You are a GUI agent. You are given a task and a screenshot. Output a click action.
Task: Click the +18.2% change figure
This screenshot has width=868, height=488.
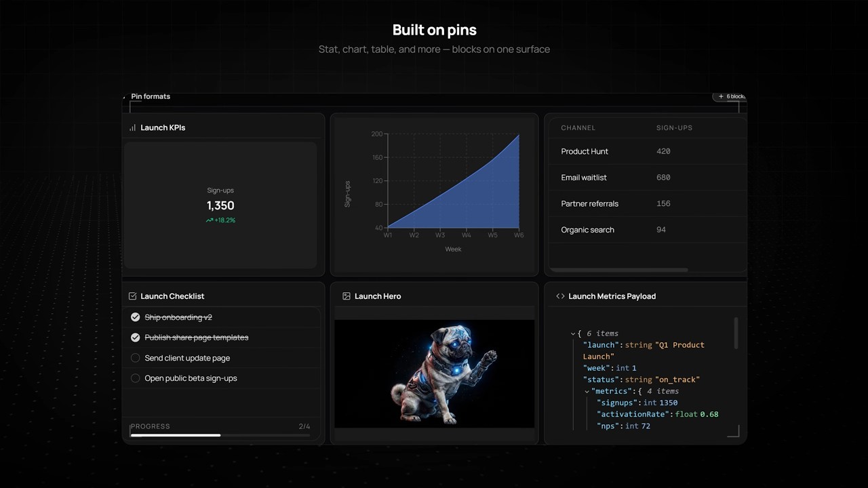coord(225,220)
